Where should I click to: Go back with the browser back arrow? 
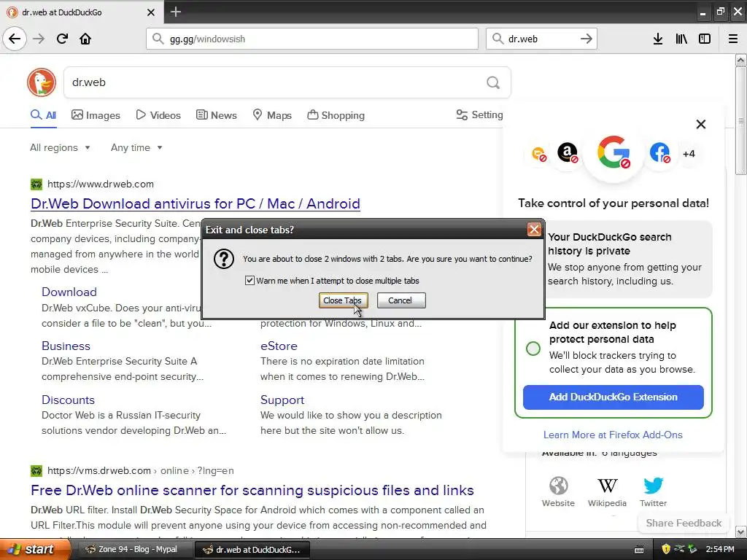15,39
